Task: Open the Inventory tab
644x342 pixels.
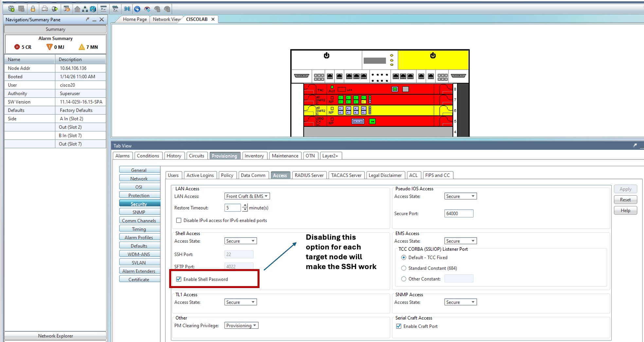Action: click(x=254, y=156)
